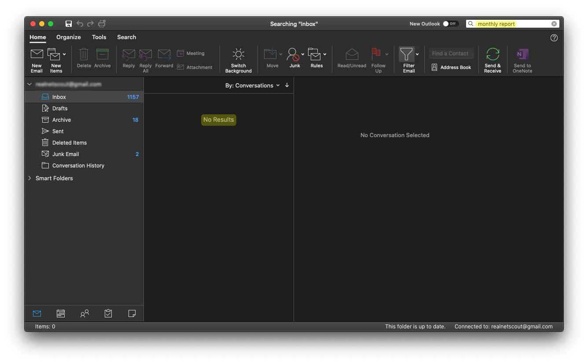Screen dimensions: 588x364
Task: Click the Undo arrow in title bar
Action: coord(80,24)
